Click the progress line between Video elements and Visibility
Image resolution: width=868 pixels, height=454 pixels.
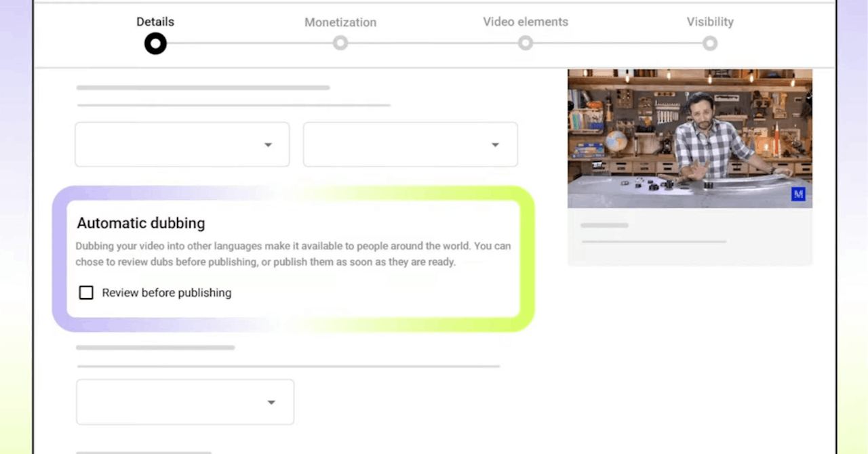(618, 43)
